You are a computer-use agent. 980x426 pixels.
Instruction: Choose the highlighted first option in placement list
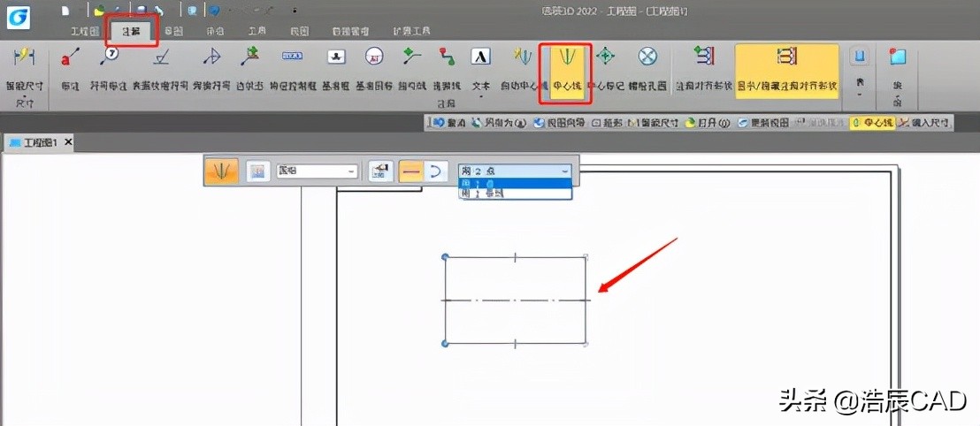click(x=516, y=183)
